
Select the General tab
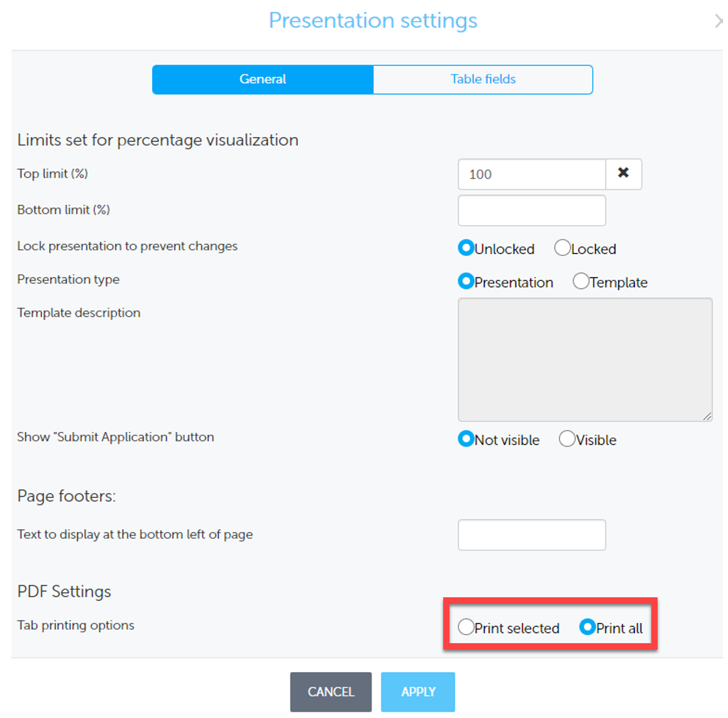tap(262, 79)
